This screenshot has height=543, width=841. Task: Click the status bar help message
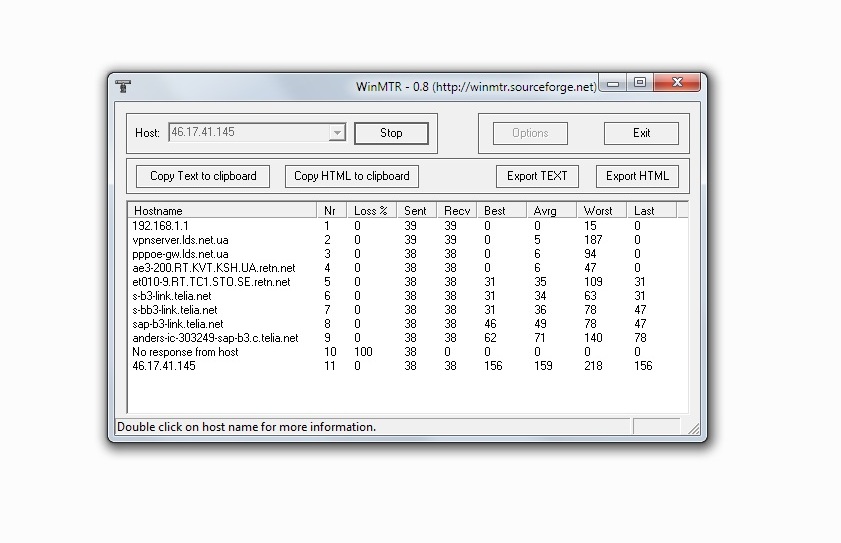[246, 427]
